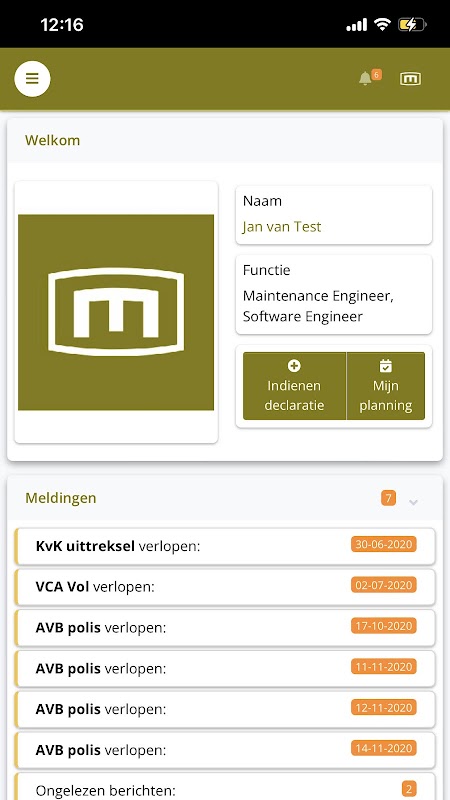450x800 pixels.
Task: Tap the name Jan van Test
Action: [282, 227]
